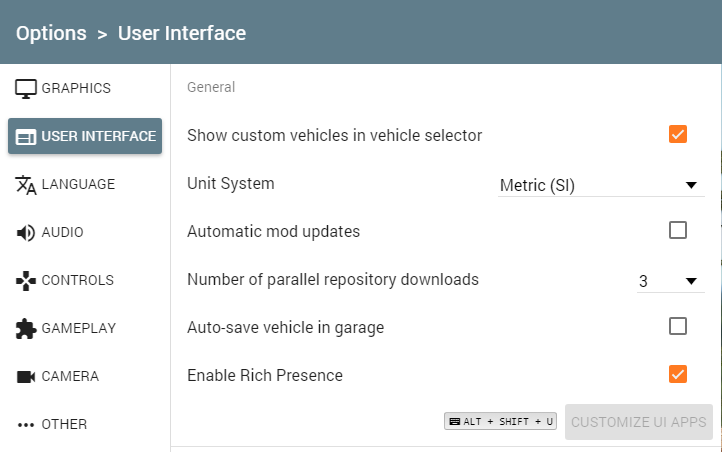Click the Gameplay puzzle piece icon
Viewport: 722px width, 452px height.
(x=26, y=328)
